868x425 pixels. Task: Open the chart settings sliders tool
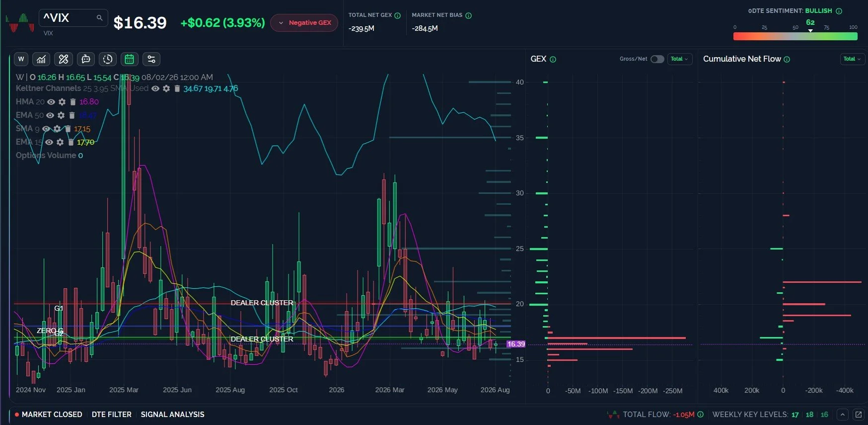tap(151, 59)
